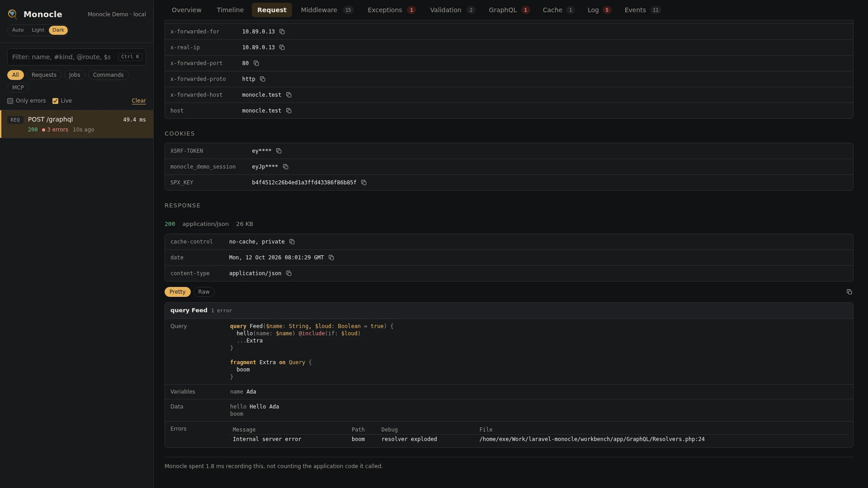The width and height of the screenshot is (868, 488).
Task: Copy the content-type response header
Action: click(289, 273)
